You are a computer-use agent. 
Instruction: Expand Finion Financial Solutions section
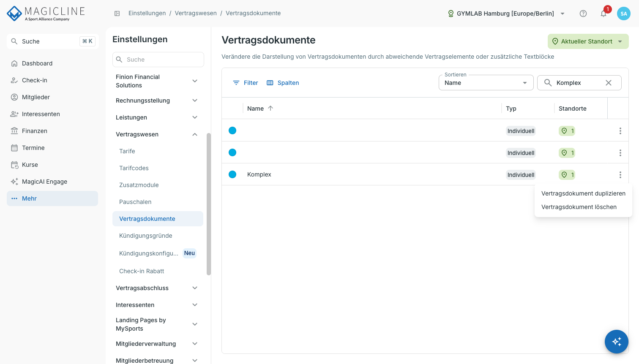click(x=158, y=81)
